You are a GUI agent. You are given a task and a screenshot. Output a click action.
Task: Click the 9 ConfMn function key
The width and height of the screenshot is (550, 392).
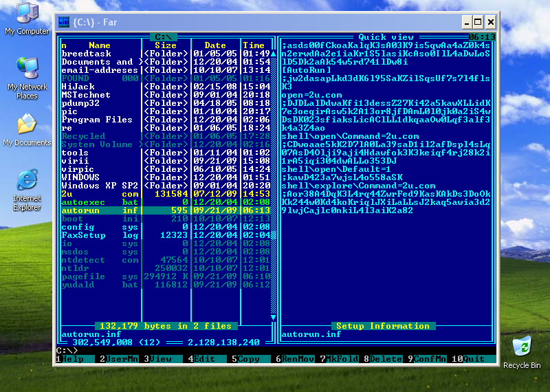427,359
